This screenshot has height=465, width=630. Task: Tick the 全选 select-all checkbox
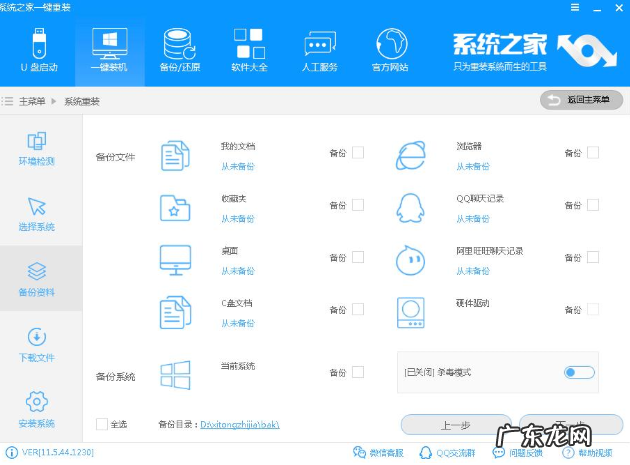click(102, 424)
